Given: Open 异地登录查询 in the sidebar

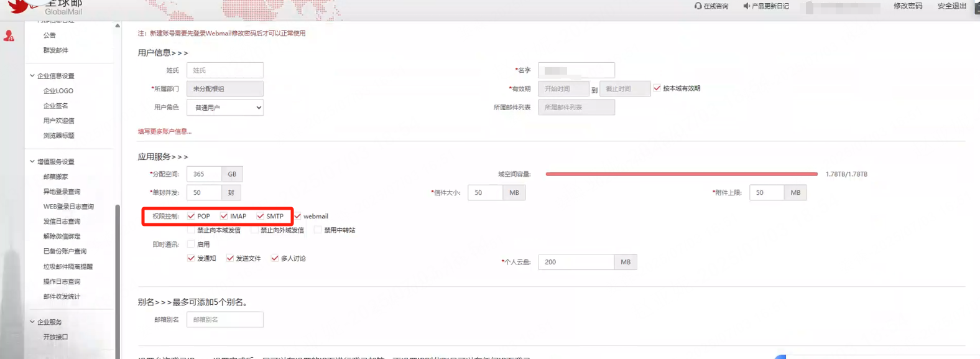Looking at the screenshot, I should point(62,192).
